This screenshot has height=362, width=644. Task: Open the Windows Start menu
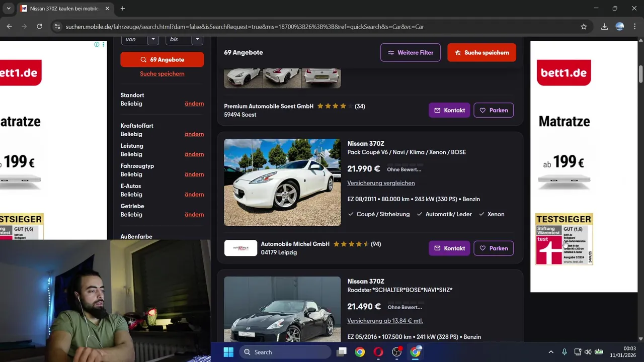228,352
